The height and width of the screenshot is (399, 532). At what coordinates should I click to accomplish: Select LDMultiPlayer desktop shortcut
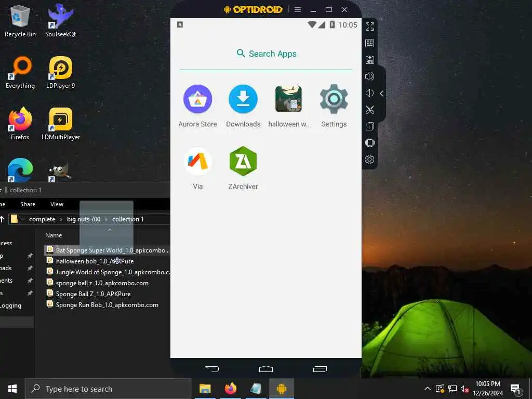pos(60,124)
